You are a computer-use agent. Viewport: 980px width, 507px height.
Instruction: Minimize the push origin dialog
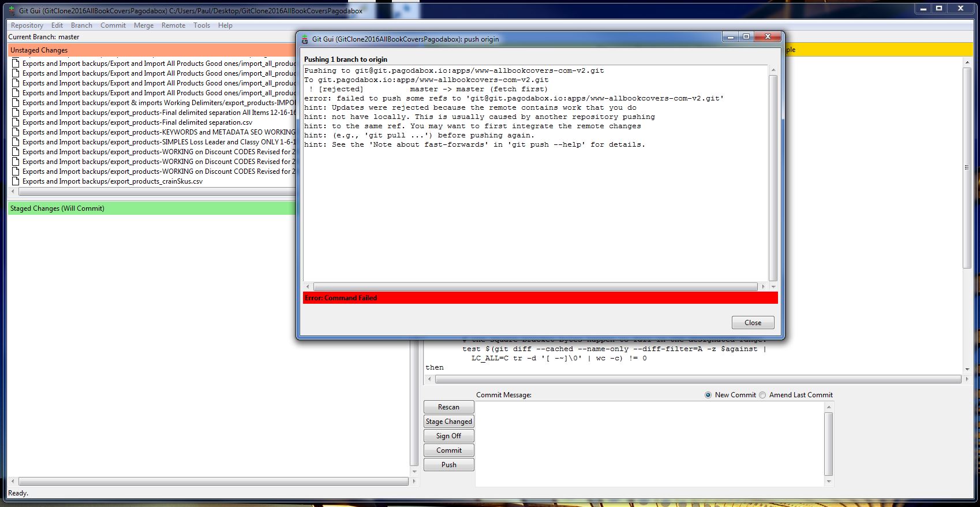point(731,37)
